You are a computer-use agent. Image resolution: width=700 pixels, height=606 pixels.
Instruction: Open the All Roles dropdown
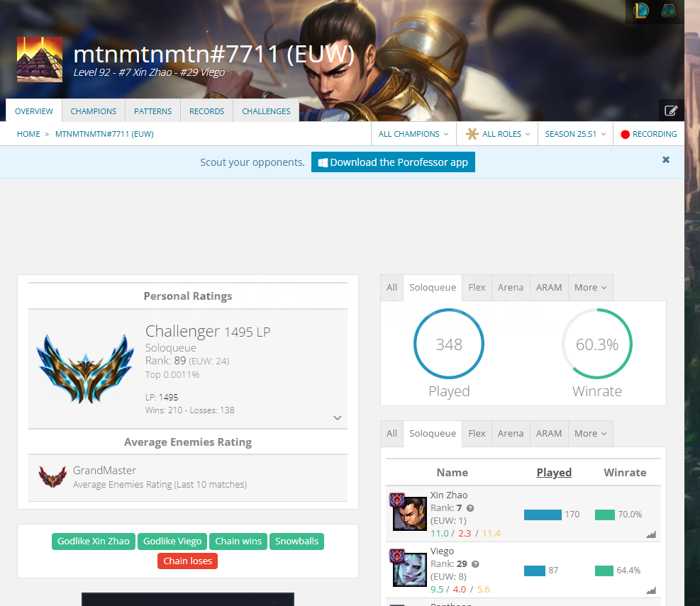click(x=497, y=134)
